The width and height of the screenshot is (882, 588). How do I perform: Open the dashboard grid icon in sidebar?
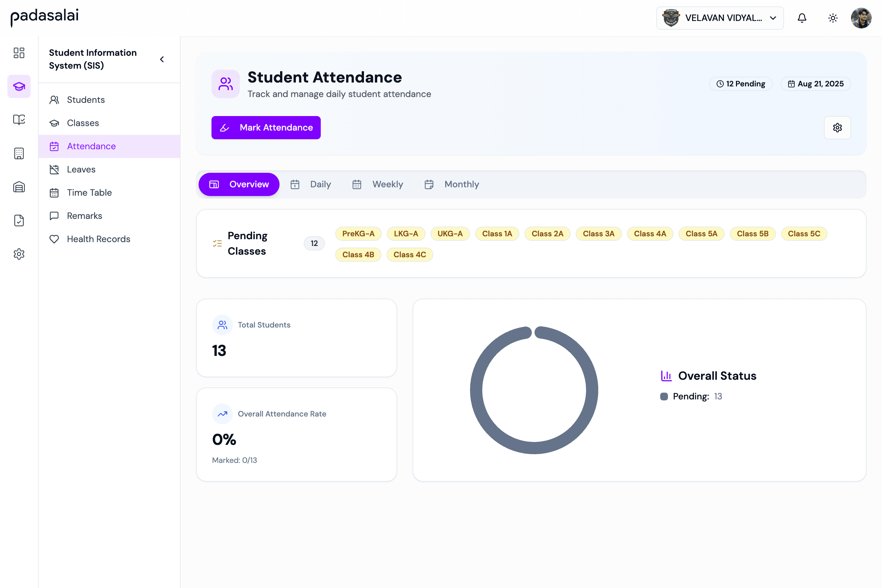pyautogui.click(x=19, y=53)
